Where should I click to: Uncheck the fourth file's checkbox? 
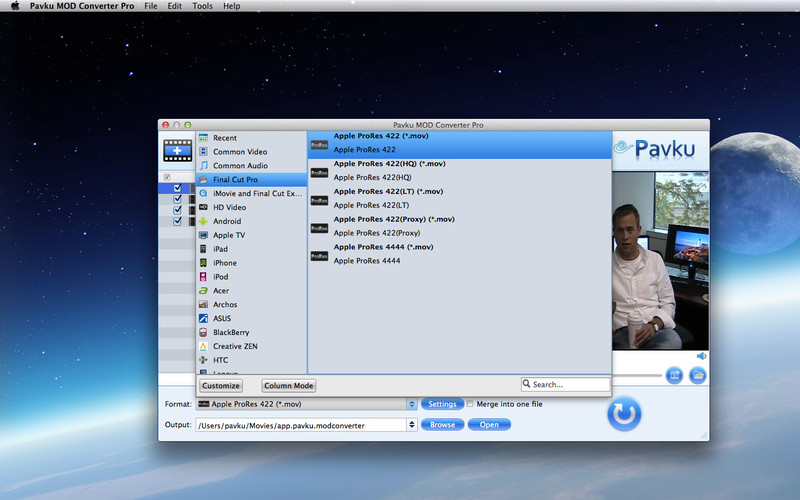[177, 221]
